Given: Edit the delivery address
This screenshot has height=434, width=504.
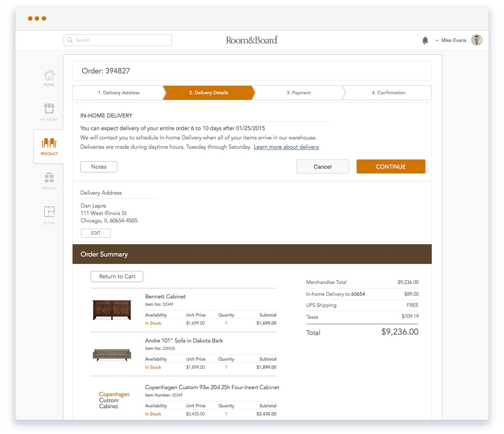Looking at the screenshot, I should click(96, 233).
